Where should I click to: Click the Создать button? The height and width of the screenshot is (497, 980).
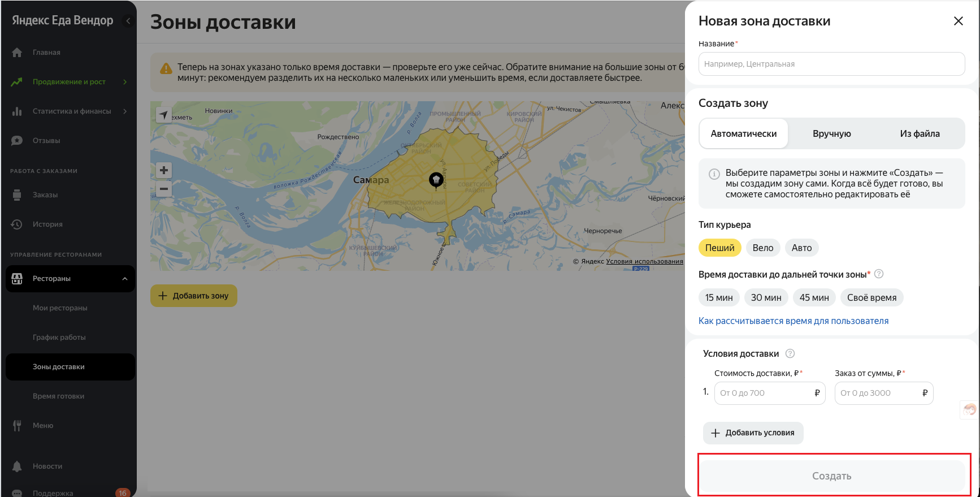832,476
